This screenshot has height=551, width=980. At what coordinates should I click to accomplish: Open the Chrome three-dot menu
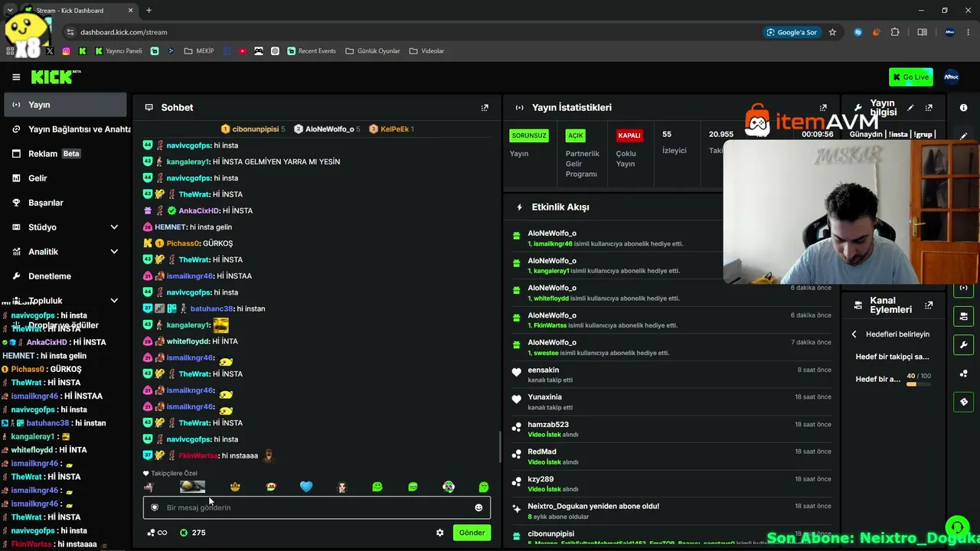tap(970, 32)
